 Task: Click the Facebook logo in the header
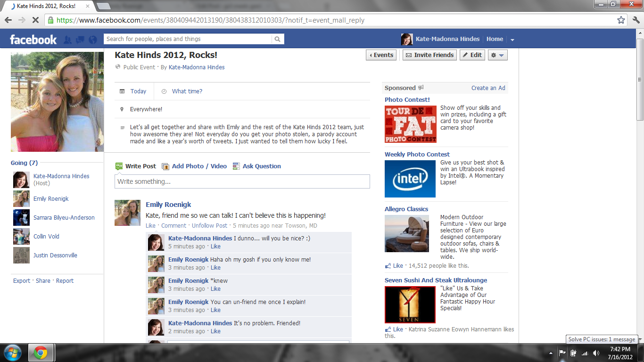click(x=33, y=40)
